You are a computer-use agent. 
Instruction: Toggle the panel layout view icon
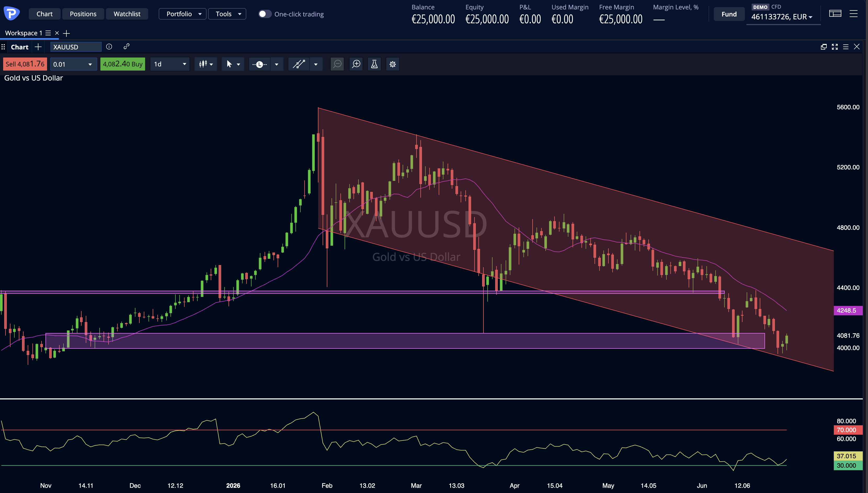click(x=835, y=14)
